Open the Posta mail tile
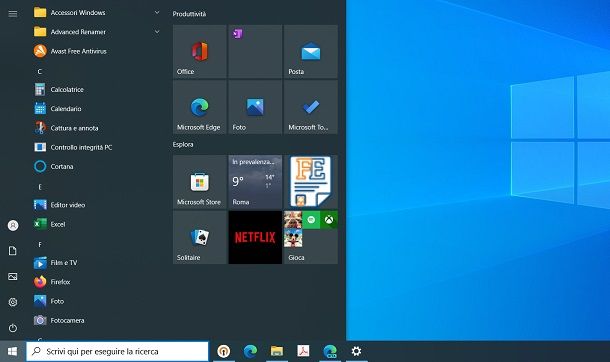 tap(311, 51)
